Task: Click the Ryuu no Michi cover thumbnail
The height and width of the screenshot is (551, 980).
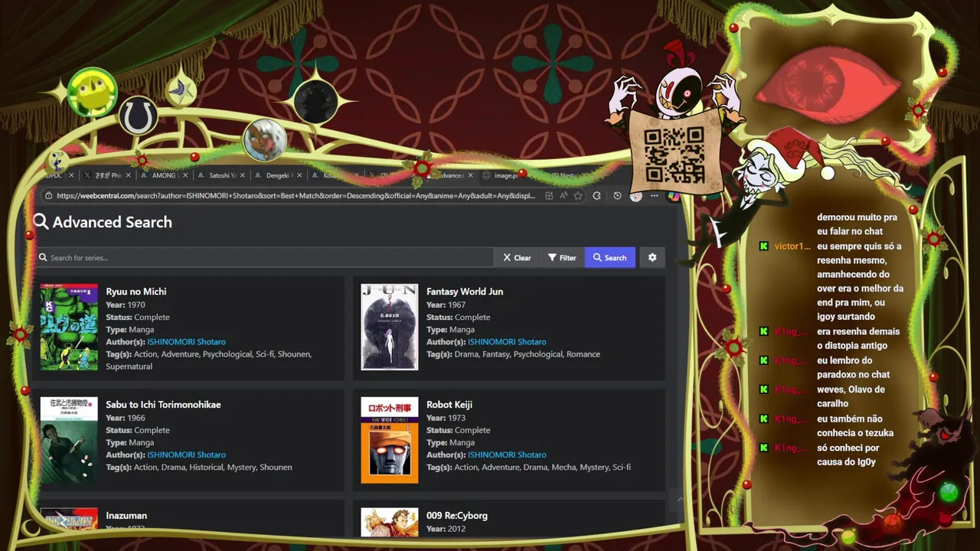Action: 69,328
